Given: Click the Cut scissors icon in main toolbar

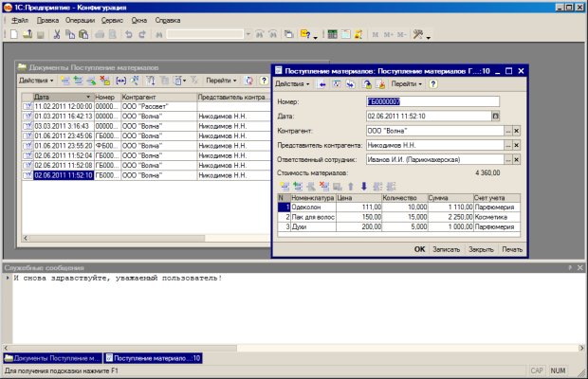Looking at the screenshot, I should click(58, 34).
